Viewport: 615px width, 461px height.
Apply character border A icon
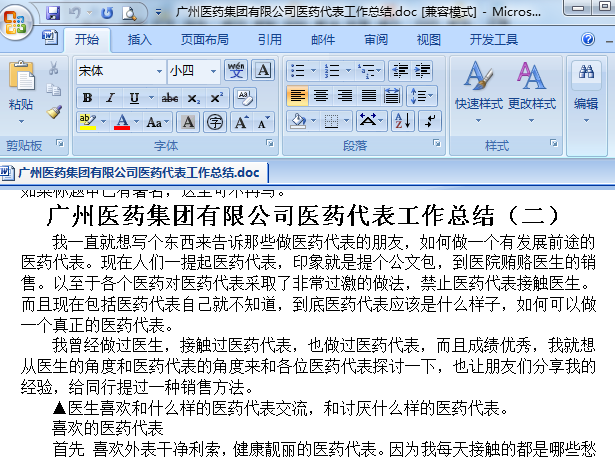pyautogui.click(x=263, y=71)
